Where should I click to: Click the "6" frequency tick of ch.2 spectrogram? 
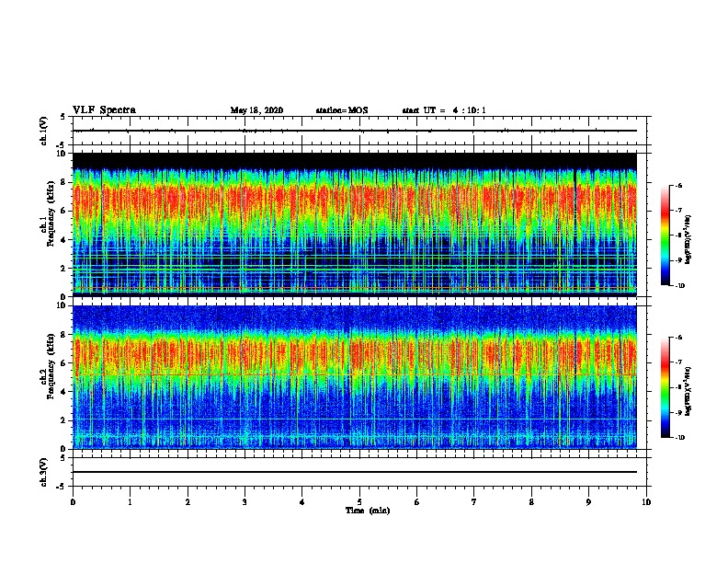pyautogui.click(x=63, y=362)
